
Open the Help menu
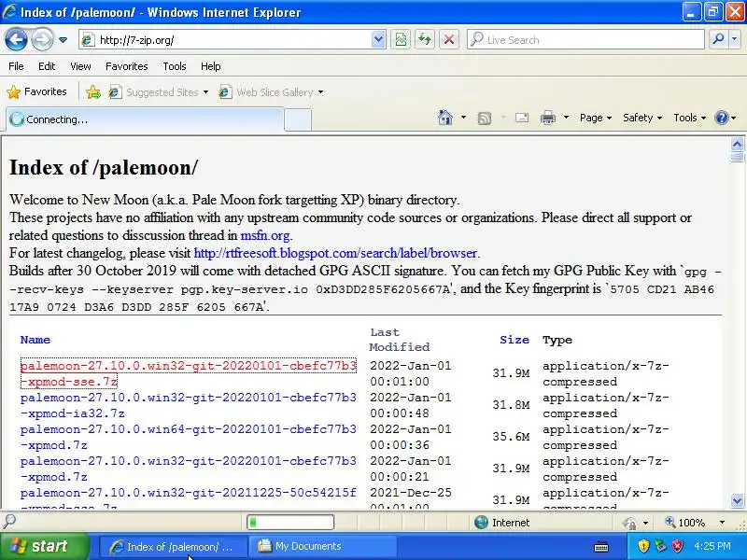[x=211, y=66]
